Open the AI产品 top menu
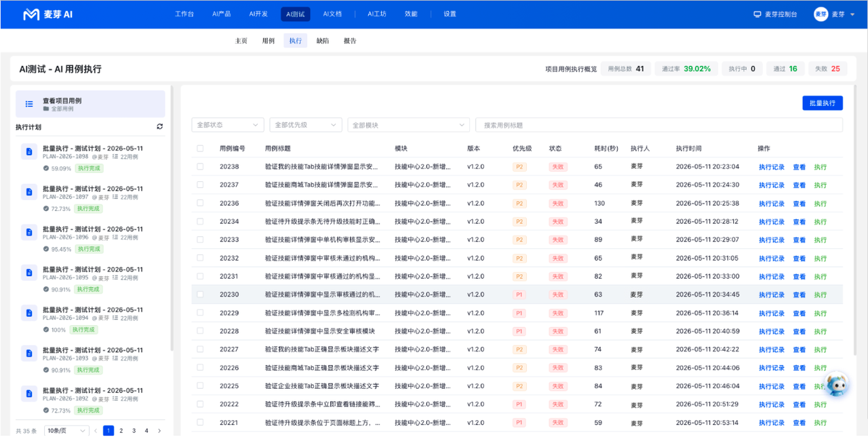Screen dimensions: 868x437 click(x=221, y=14)
